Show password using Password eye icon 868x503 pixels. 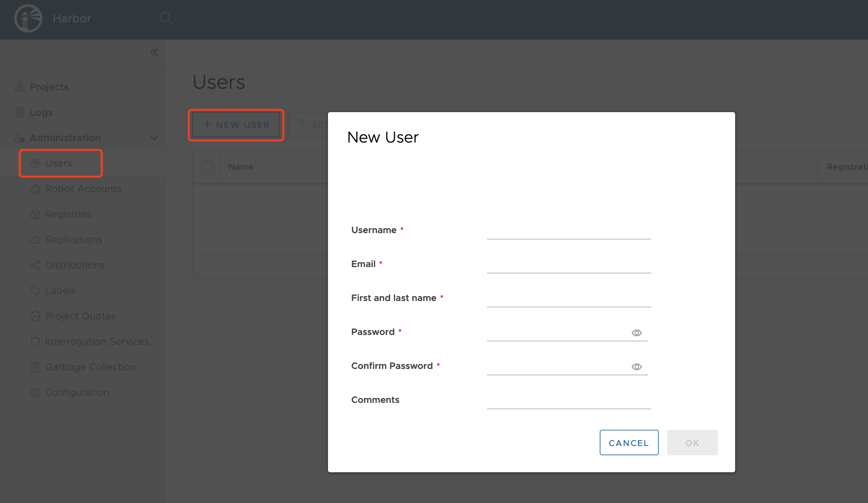[x=637, y=333]
